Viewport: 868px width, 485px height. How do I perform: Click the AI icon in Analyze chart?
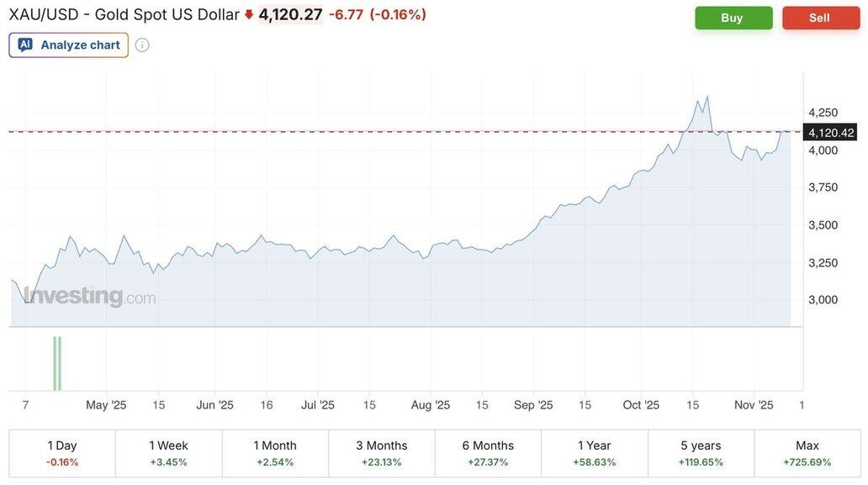tap(25, 45)
